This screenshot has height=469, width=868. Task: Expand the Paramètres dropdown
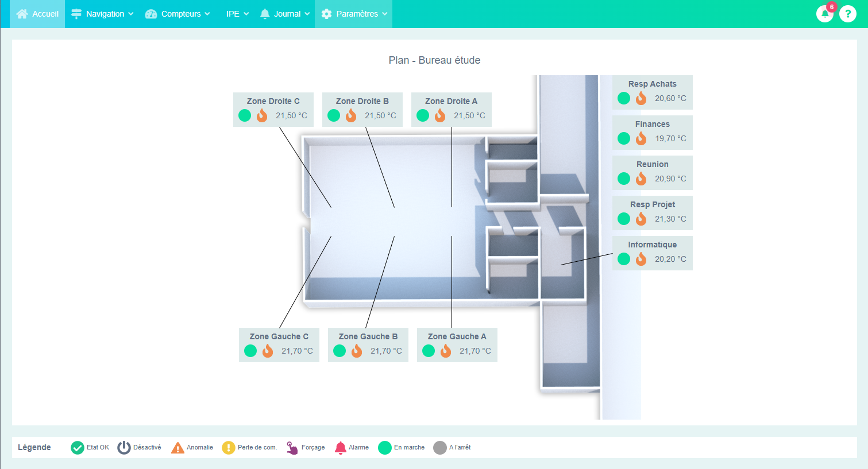pyautogui.click(x=354, y=14)
